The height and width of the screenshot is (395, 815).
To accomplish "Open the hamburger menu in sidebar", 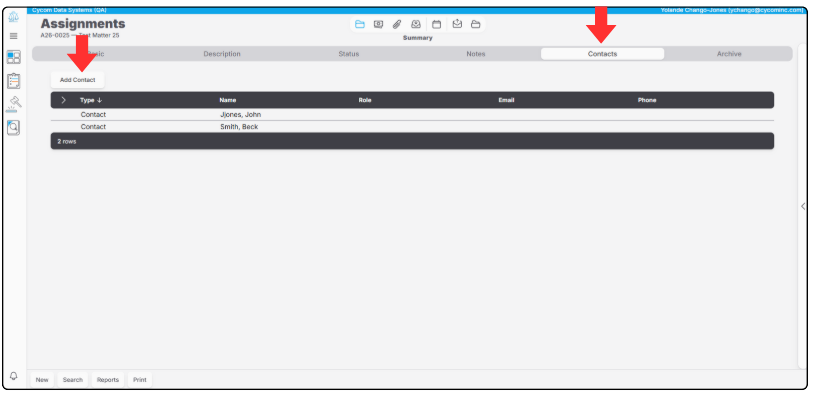I will pos(14,36).
